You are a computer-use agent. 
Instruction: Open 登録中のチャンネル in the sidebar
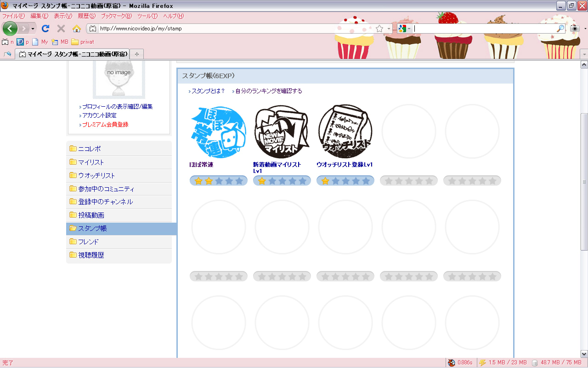click(119, 202)
